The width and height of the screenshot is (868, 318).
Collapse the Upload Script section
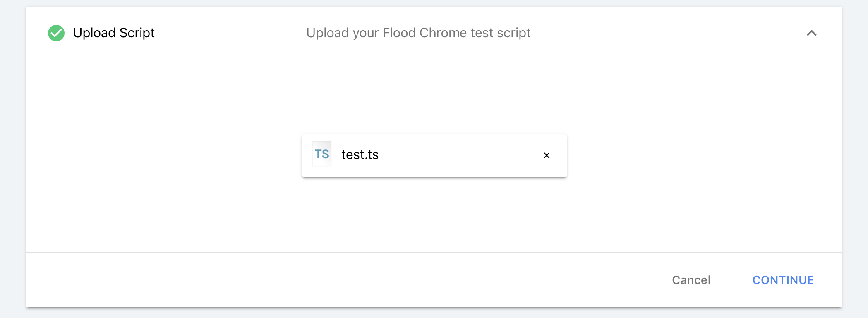[x=811, y=33]
